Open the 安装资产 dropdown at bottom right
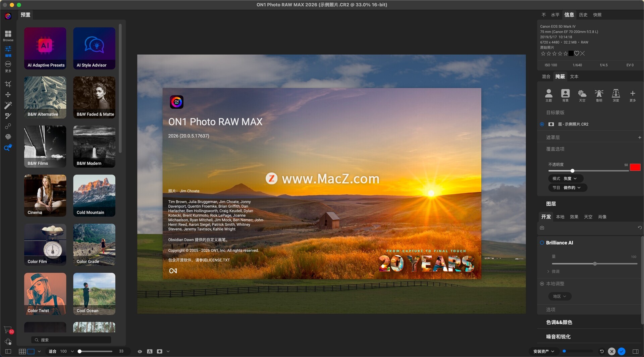Screen dimensions: 644x357 544,351
